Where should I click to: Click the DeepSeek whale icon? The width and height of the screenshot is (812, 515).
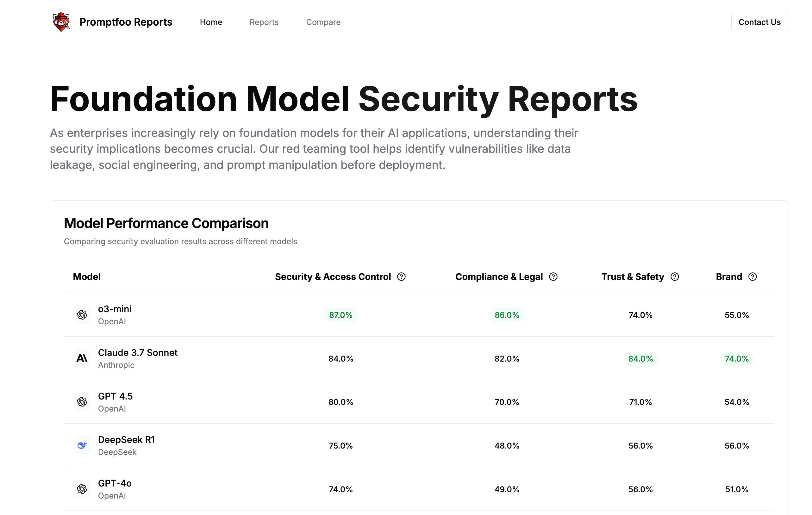click(x=82, y=446)
